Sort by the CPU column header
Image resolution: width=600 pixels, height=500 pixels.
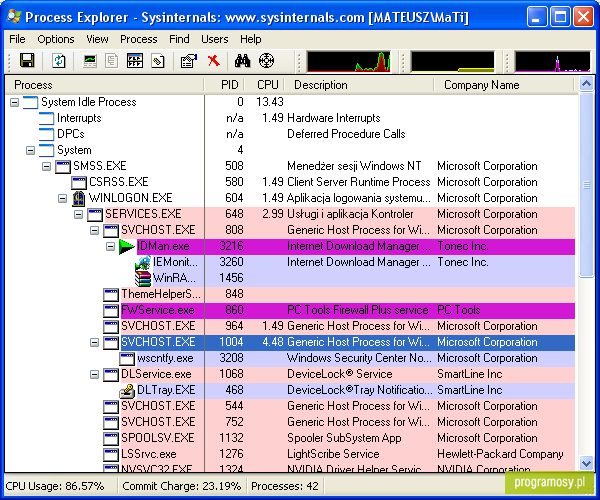266,85
